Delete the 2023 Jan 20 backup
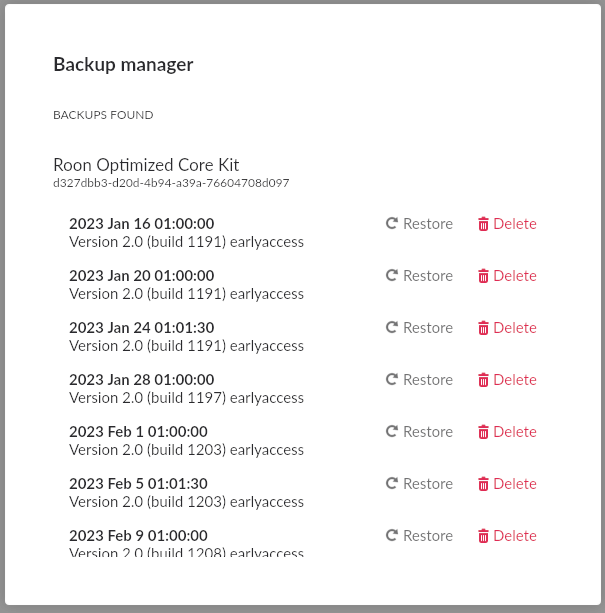 507,276
